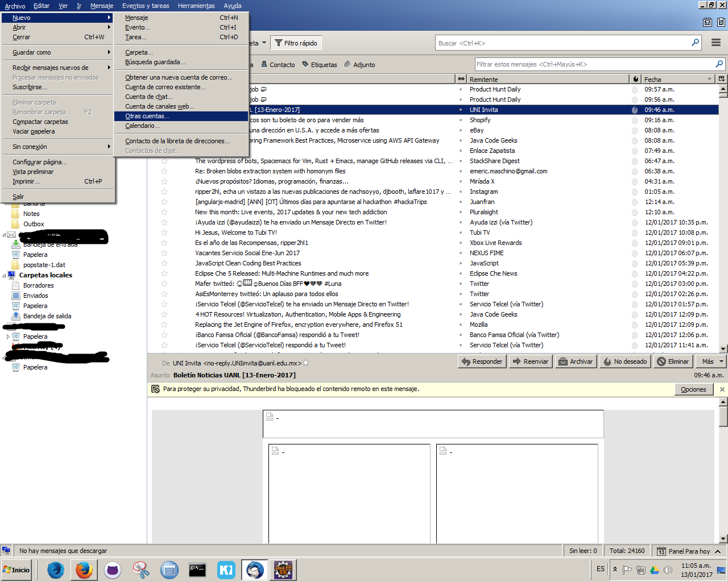Expand the Guardar como submenu
728x582 pixels.
(x=58, y=52)
